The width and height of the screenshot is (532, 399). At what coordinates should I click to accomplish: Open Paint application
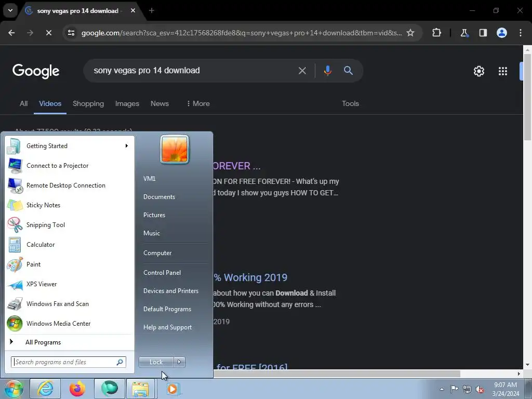pos(69,264)
